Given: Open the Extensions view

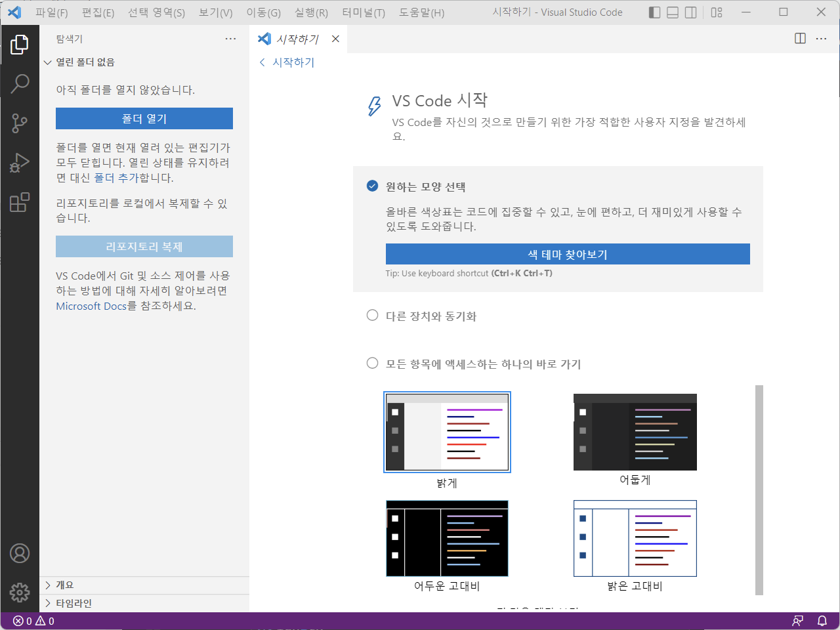Looking at the screenshot, I should click(20, 201).
